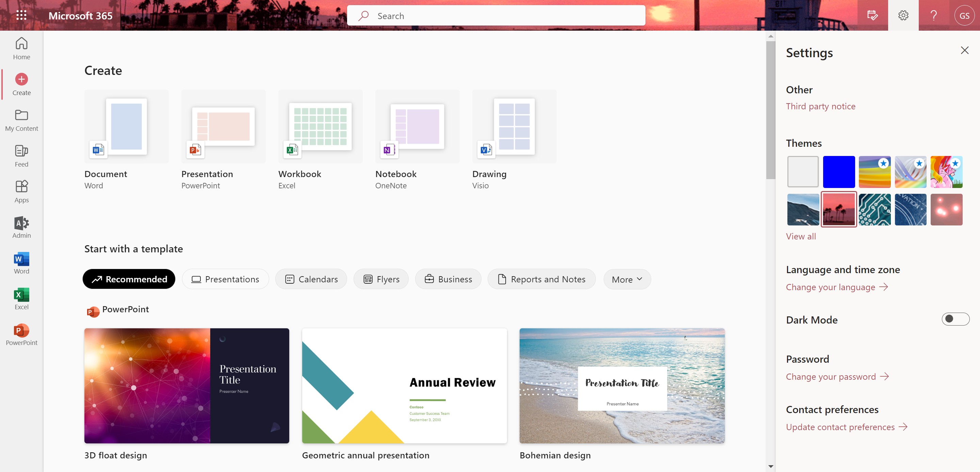Image resolution: width=980 pixels, height=472 pixels.
Task: Select the blue blueprint theme
Action: point(910,209)
